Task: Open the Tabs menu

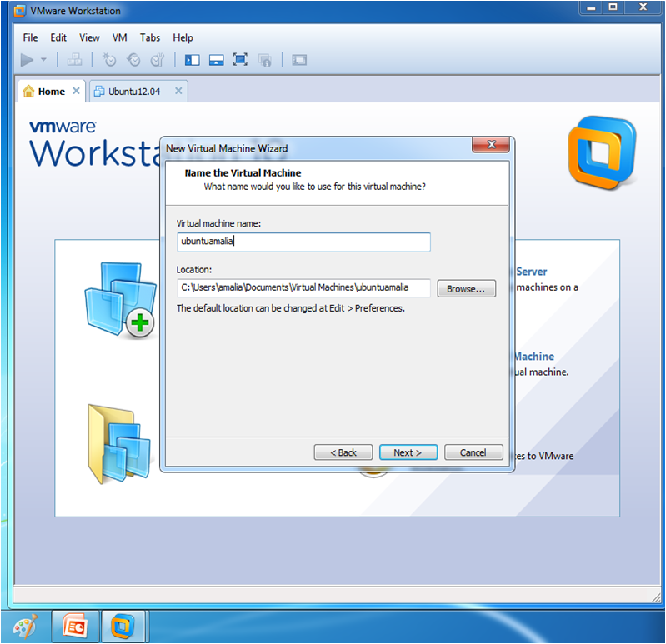Action: (x=150, y=37)
